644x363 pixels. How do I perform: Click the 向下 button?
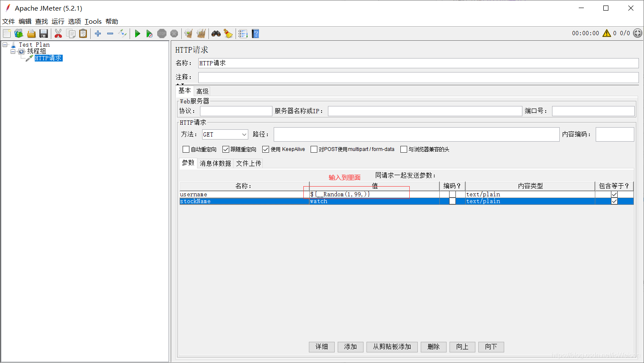pos(491,347)
